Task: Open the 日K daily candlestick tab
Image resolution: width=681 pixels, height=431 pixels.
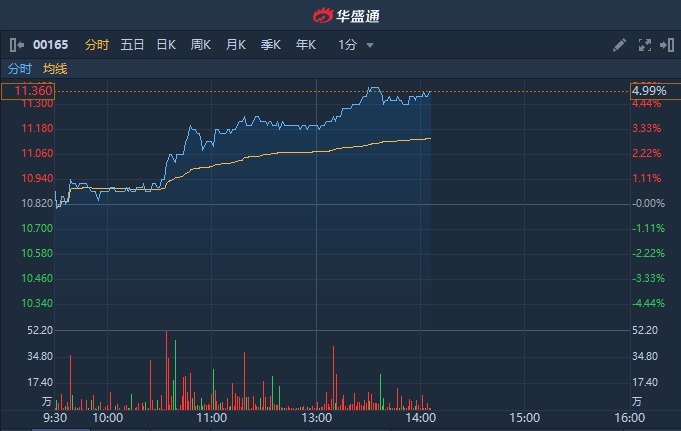Action: tap(166, 45)
